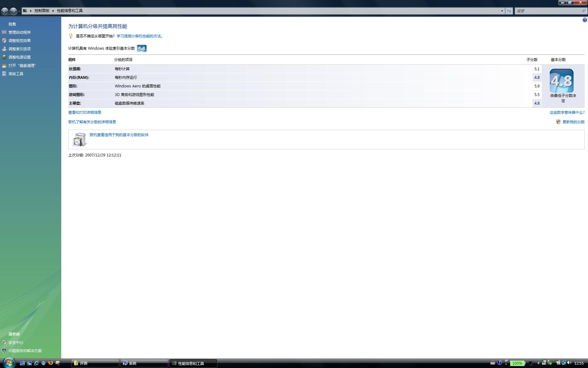This screenshot has height=368, width=588.
Task: Expand the recent pages dropdown beside Forward
Action: click(x=19, y=11)
